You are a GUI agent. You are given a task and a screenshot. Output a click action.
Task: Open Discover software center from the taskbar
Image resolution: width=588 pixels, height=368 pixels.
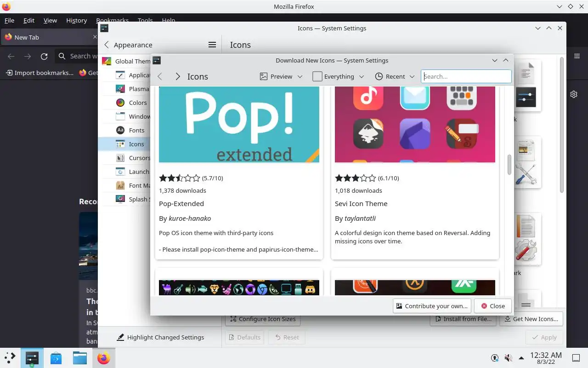point(56,358)
